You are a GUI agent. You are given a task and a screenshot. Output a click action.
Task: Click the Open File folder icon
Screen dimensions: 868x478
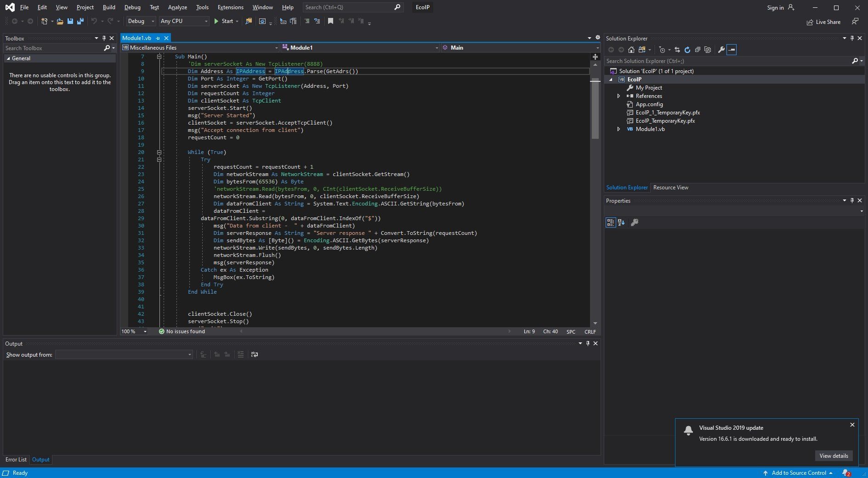(60, 21)
